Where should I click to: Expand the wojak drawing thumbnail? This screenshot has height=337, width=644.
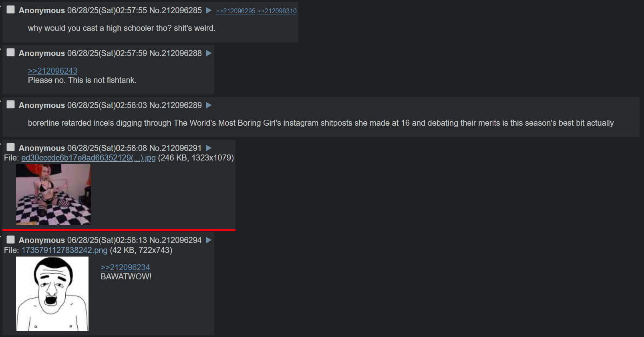coord(52,294)
